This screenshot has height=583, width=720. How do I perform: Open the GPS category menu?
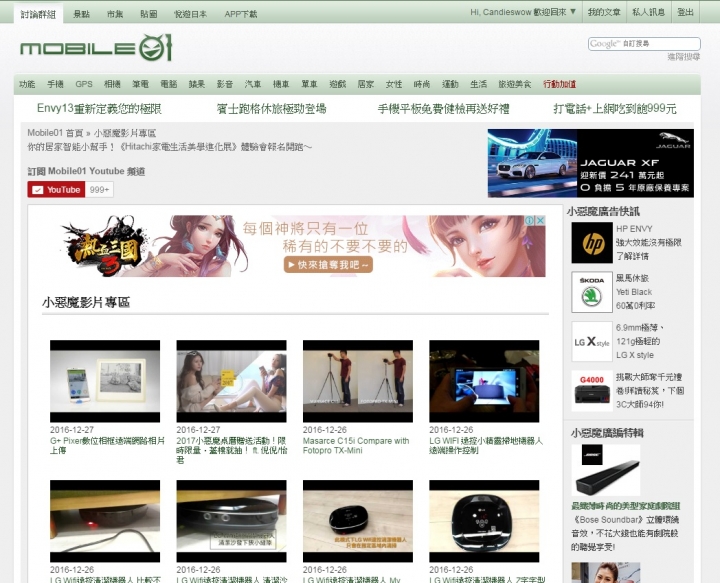[84, 84]
